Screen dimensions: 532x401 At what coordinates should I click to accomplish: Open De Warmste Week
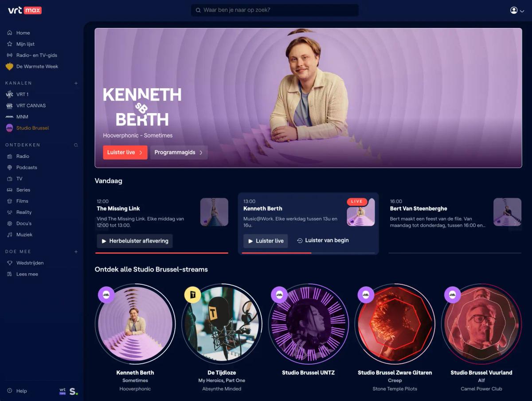[37, 67]
